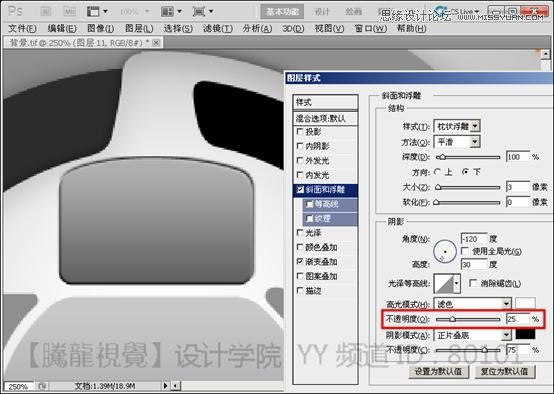Image resolution: width=554 pixels, height=394 pixels.
Task: Open the 帮助(H) menu
Action: coord(412,29)
